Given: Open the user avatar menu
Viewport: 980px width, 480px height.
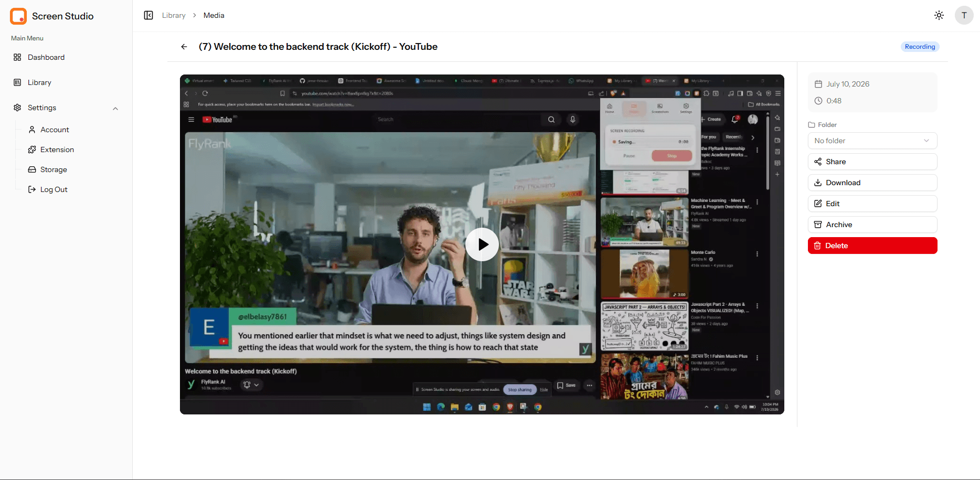Looking at the screenshot, I should pyautogui.click(x=964, y=15).
